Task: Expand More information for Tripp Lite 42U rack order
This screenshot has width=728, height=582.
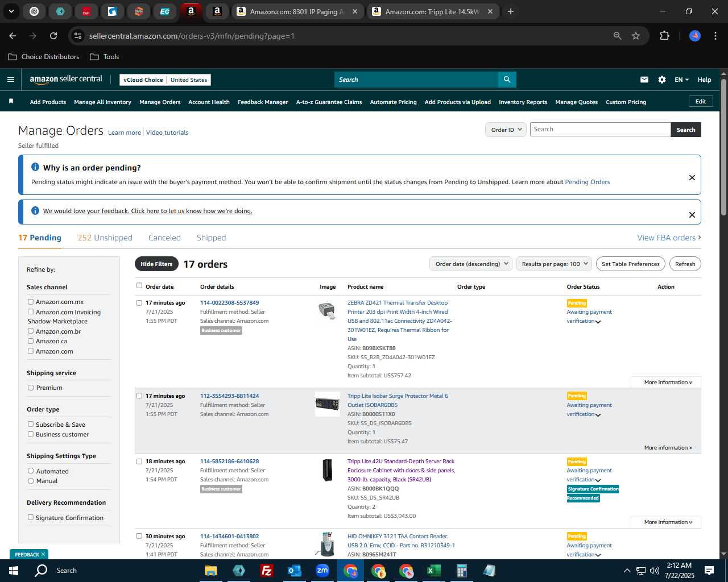Action: click(668, 522)
